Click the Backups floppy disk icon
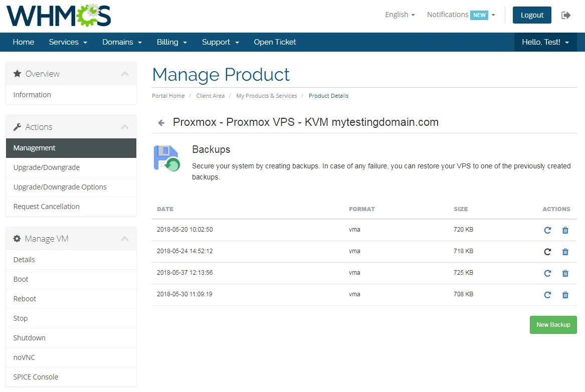Screen dimensions: 585x392 tap(167, 158)
